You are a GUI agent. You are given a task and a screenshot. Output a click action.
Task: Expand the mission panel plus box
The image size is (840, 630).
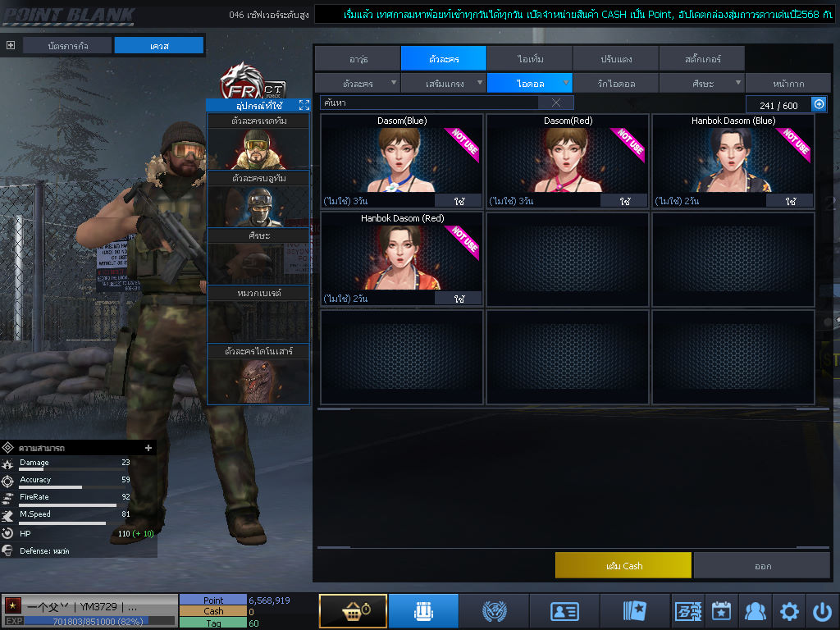[x=11, y=45]
